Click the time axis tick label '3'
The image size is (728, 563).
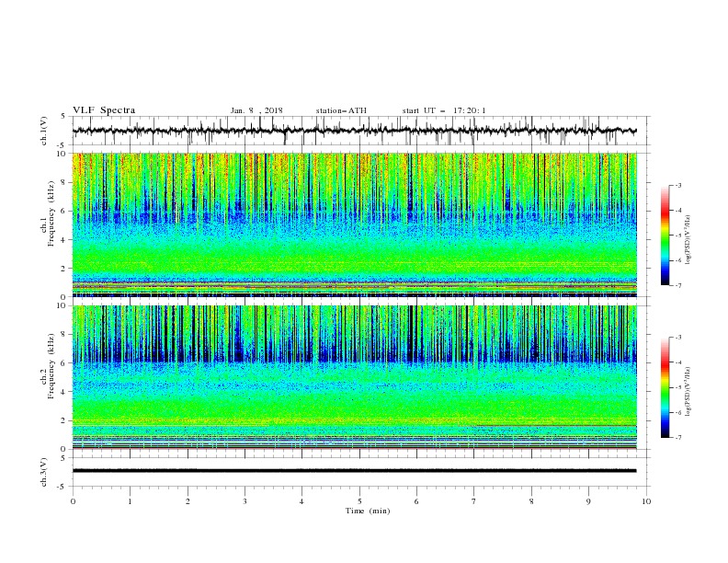245,501
